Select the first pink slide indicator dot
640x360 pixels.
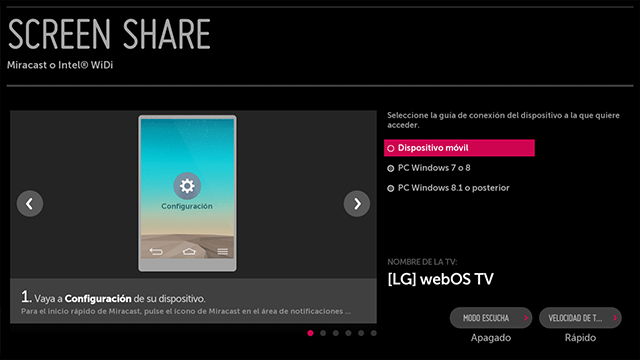pos(310,333)
